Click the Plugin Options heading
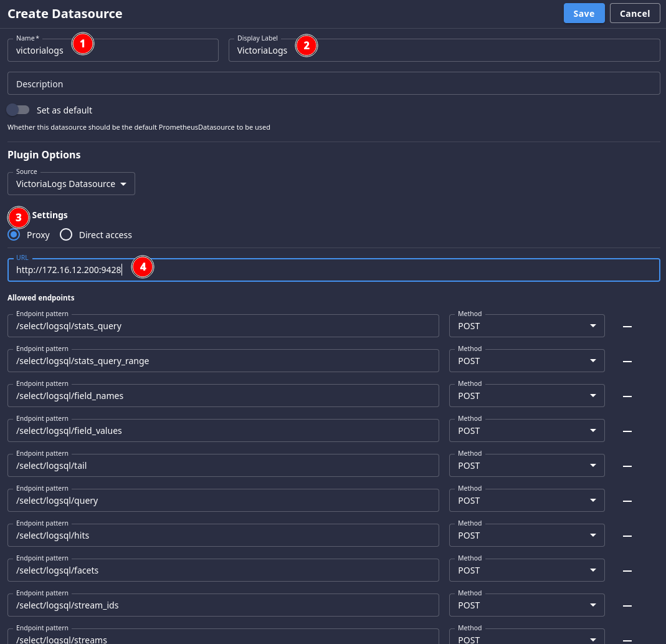The image size is (666, 644). click(x=44, y=155)
